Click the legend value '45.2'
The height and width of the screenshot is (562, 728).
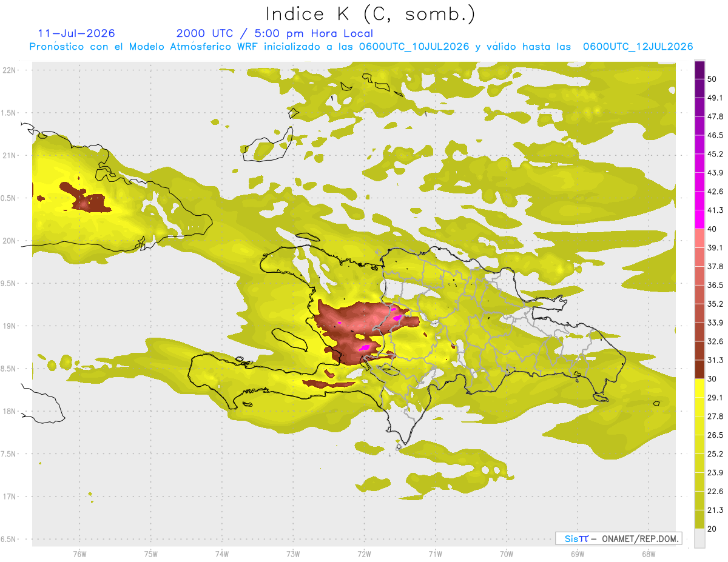click(x=715, y=154)
